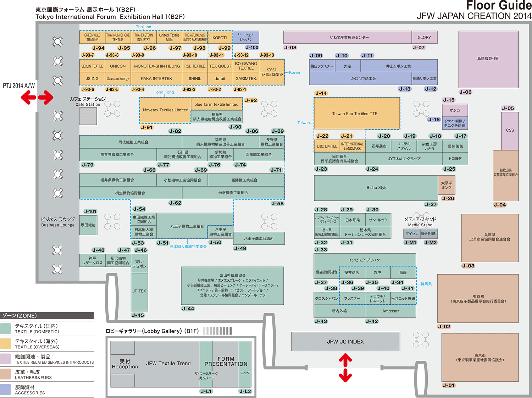This screenshot has height=398, width=532.
Task: Click the CSS booth
Action: [510, 131]
